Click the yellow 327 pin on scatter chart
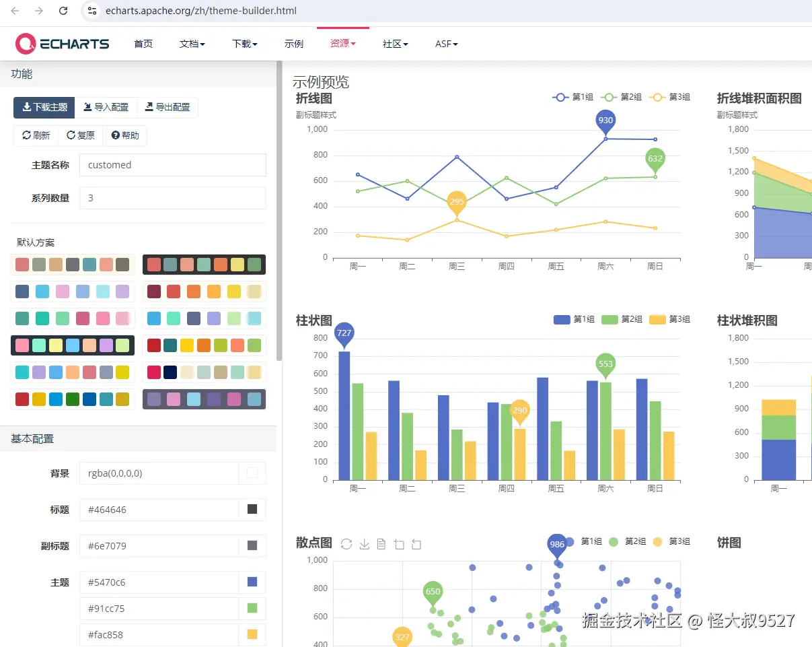 (x=402, y=638)
